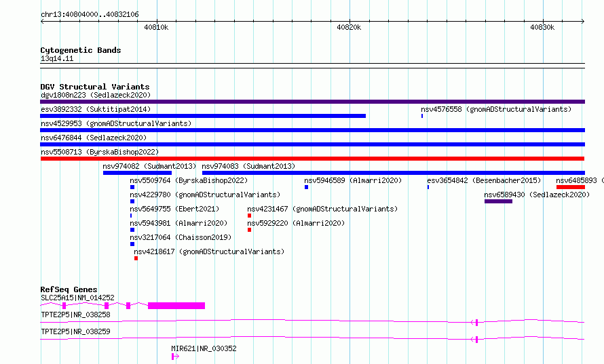Open the dgv1808n223 (Sedlazeck2020) label

pos(96,95)
